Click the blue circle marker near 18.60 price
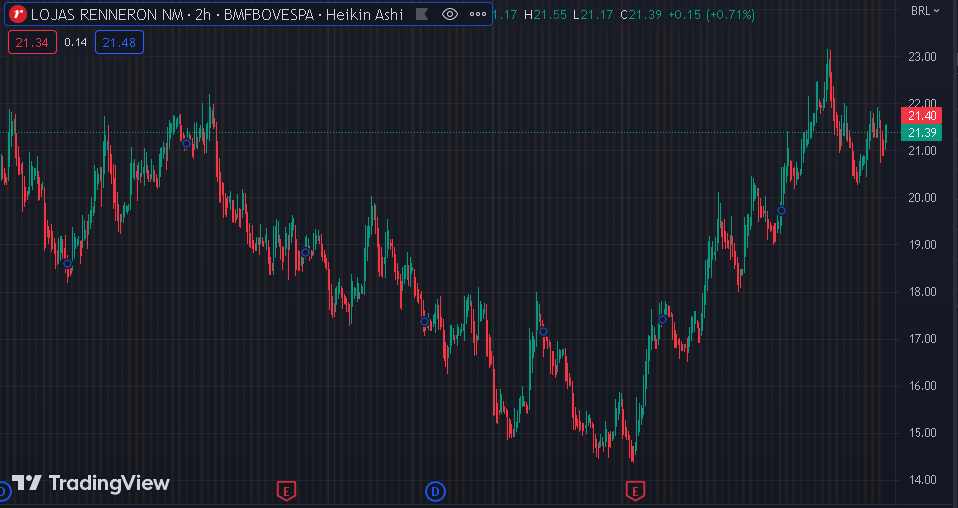The width and height of the screenshot is (958, 508). pos(67,263)
